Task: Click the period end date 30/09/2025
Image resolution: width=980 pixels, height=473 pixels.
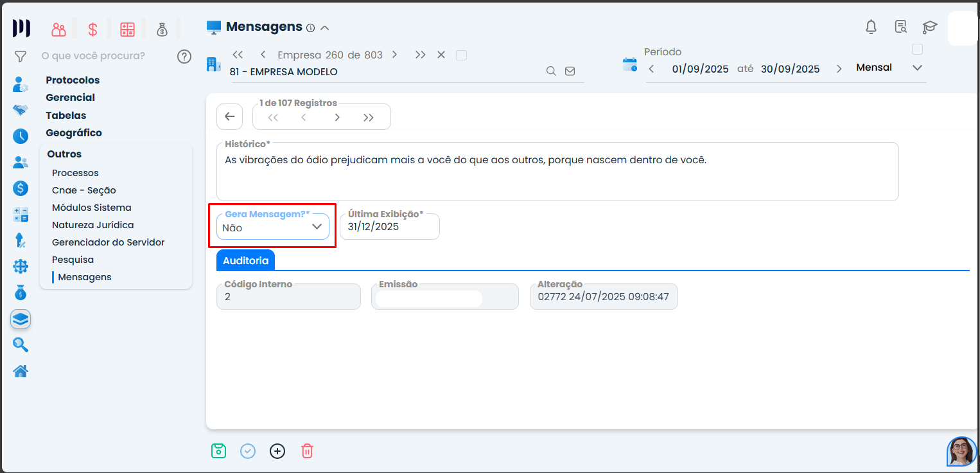Action: [x=790, y=69]
